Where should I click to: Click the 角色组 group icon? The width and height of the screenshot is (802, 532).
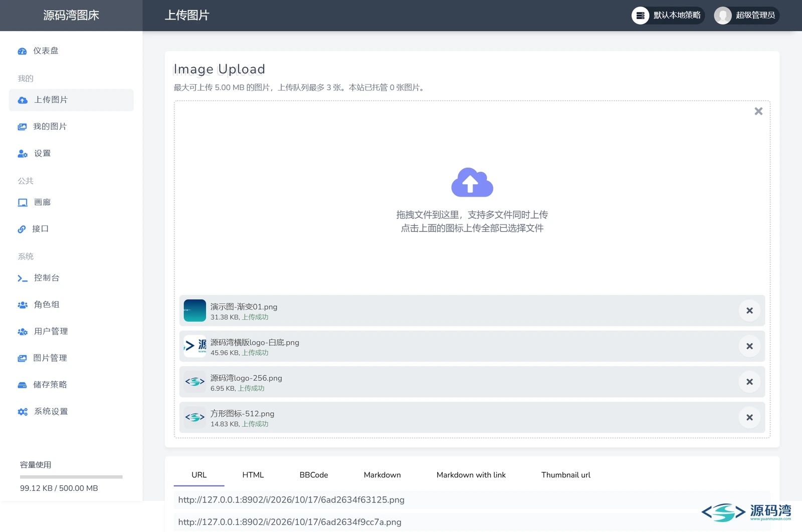[23, 305]
